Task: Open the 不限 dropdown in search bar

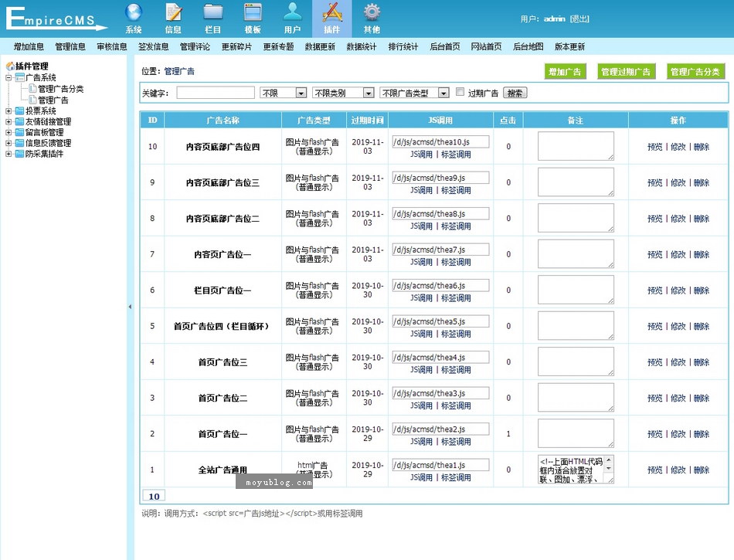Action: 284,93
